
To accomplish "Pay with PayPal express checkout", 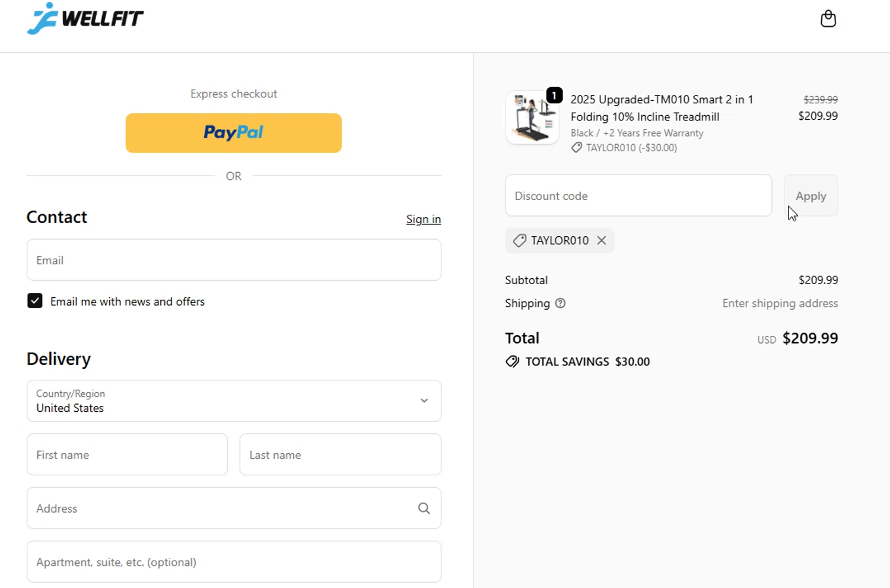I will pyautogui.click(x=234, y=133).
